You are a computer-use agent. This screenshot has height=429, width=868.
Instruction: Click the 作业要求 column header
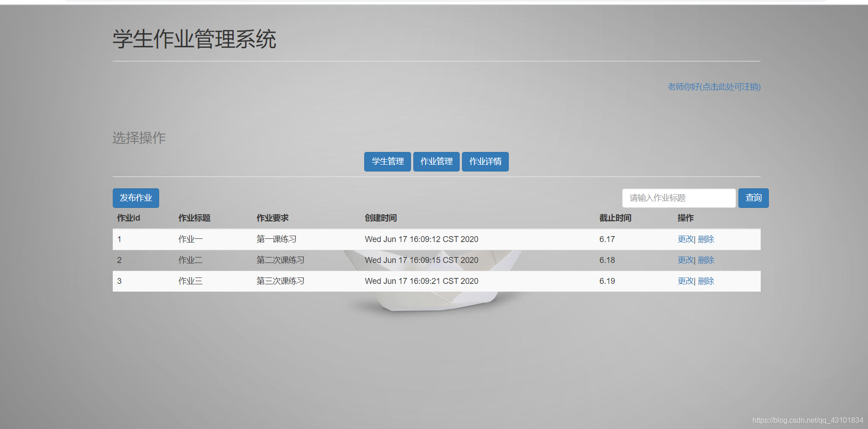point(273,218)
